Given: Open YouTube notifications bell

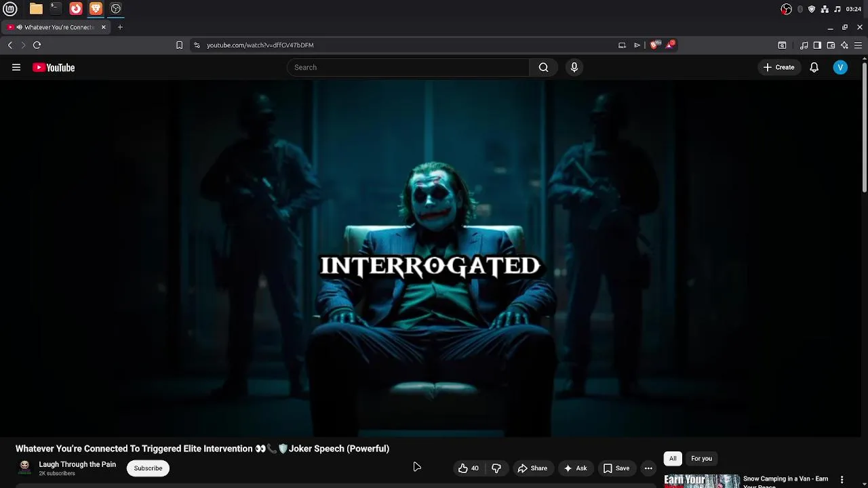Looking at the screenshot, I should pos(814,67).
